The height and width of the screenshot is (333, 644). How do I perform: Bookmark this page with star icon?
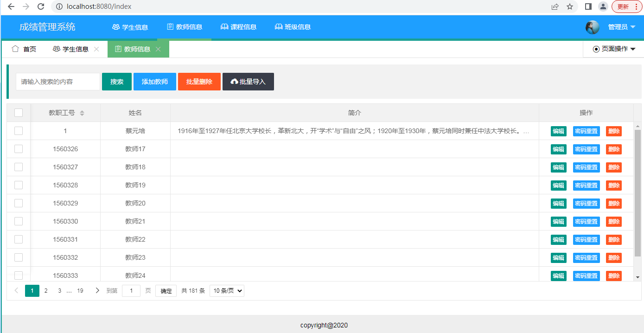click(570, 6)
